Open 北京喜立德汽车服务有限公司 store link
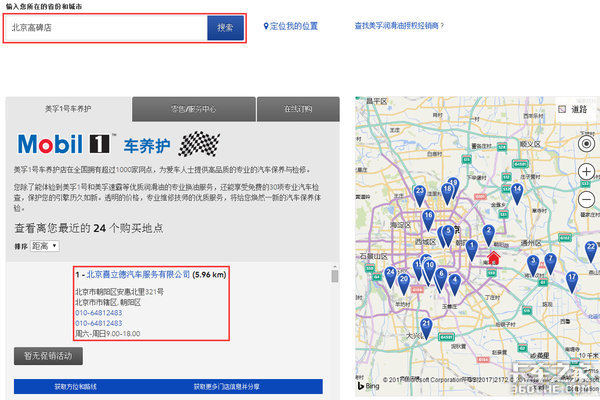Viewport: 600px width, 400px height. coord(138,274)
